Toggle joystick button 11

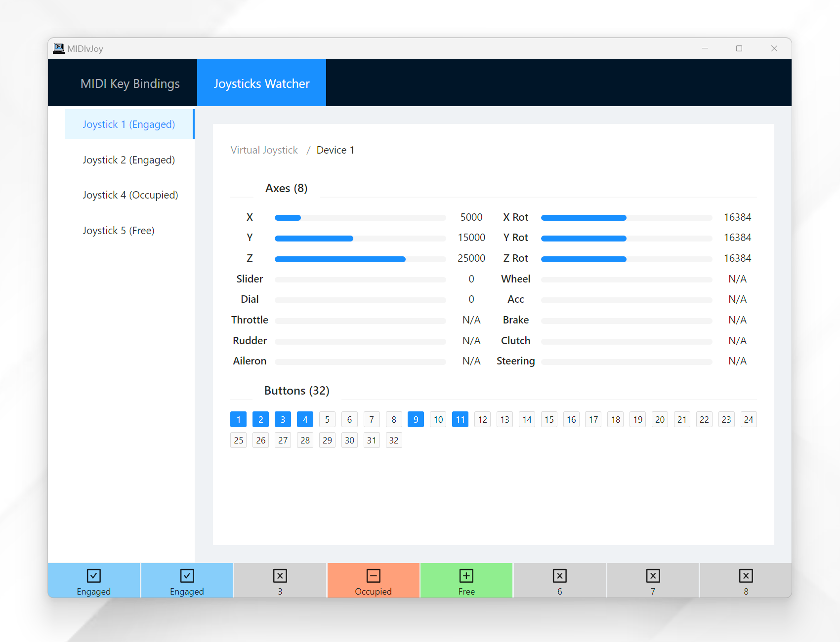pos(461,419)
